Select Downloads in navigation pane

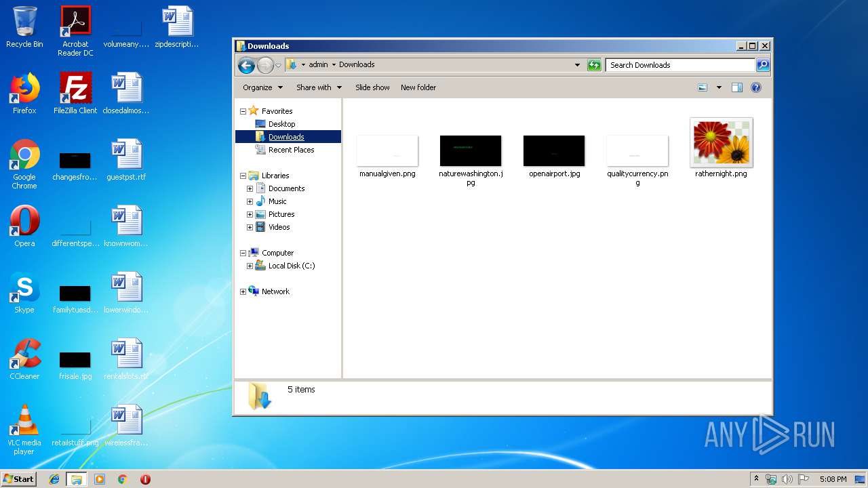click(286, 137)
